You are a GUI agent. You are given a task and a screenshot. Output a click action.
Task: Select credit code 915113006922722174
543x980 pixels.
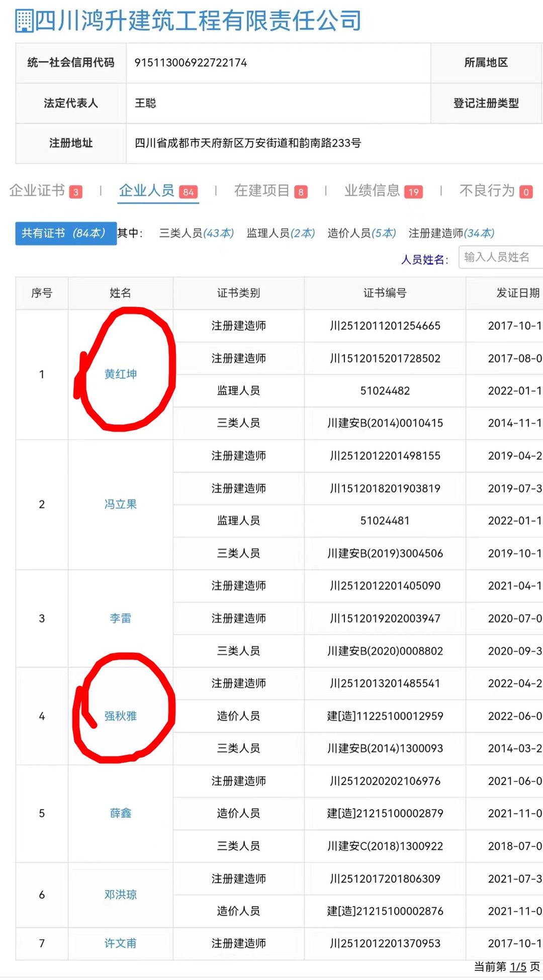click(191, 63)
